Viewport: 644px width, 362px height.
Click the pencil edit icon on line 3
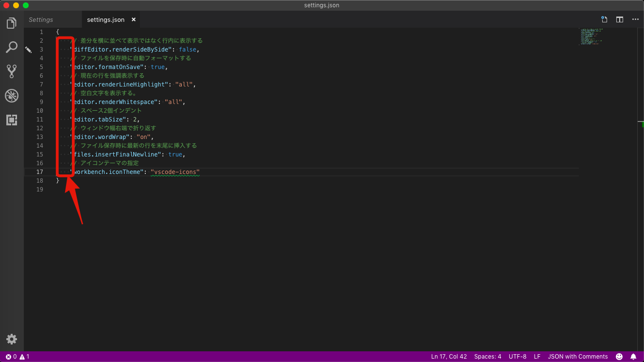pos(28,50)
